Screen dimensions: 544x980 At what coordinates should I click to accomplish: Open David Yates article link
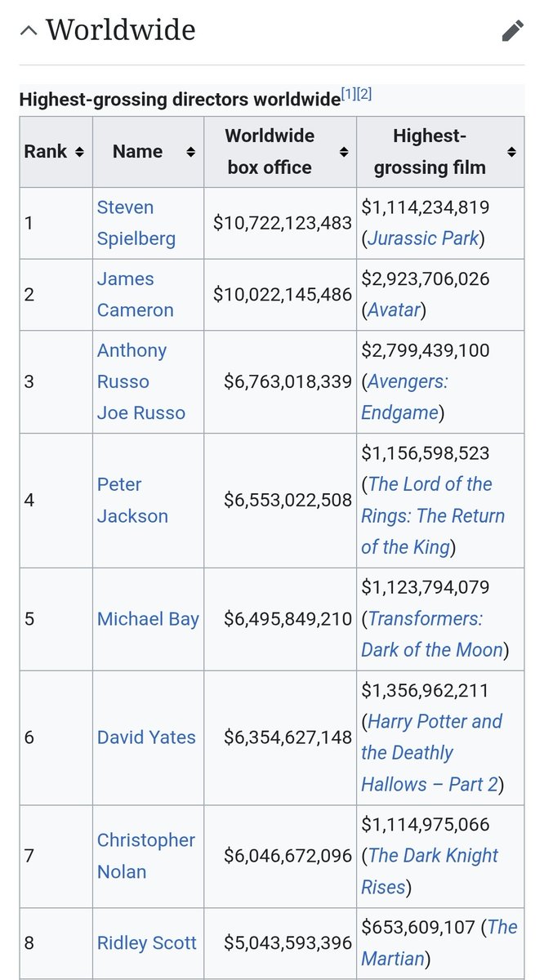point(146,737)
